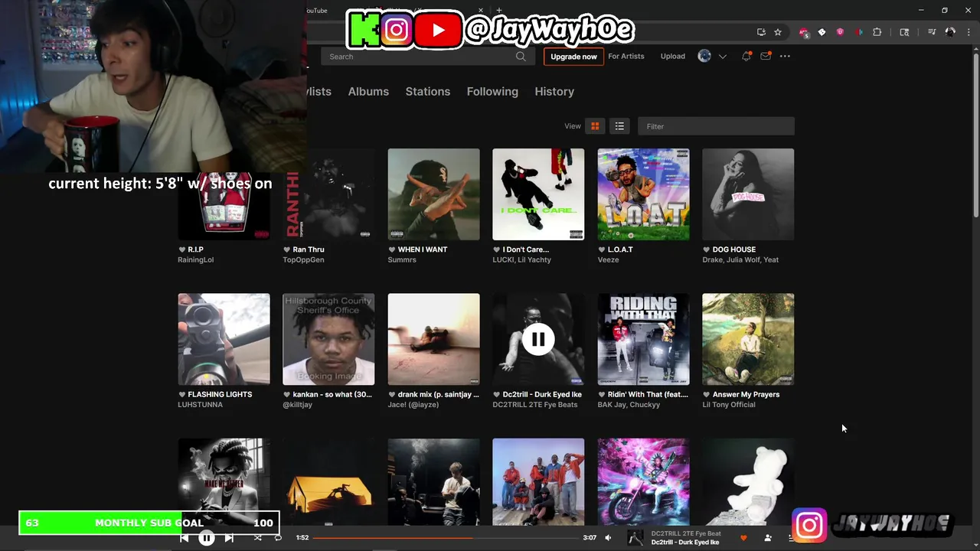Pause the Dc2trill - Durk Eyed Ike tile

pyautogui.click(x=538, y=339)
